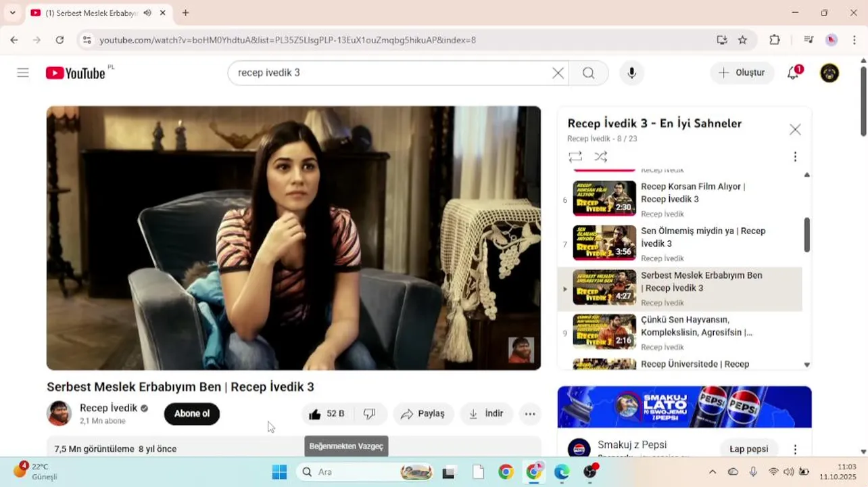The width and height of the screenshot is (868, 487).
Task: Open weather widget 22°C Güneşli
Action: (x=35, y=471)
